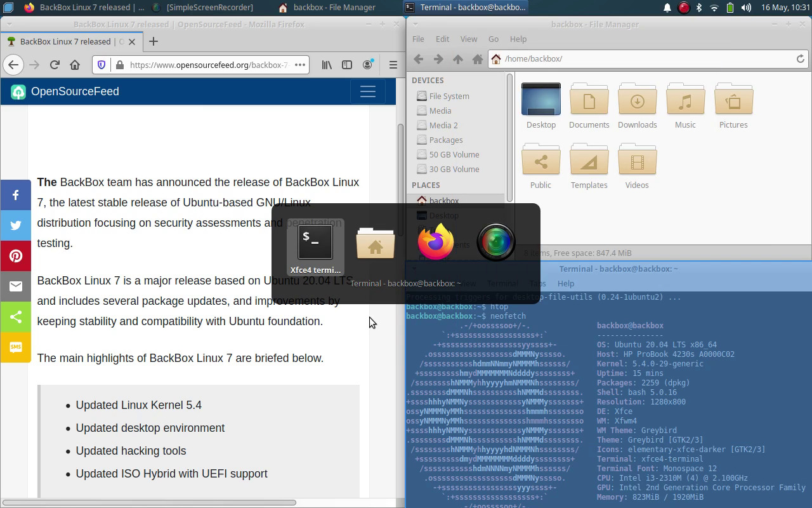The height and width of the screenshot is (508, 812).
Task: Share article via email icon
Action: coord(15,286)
